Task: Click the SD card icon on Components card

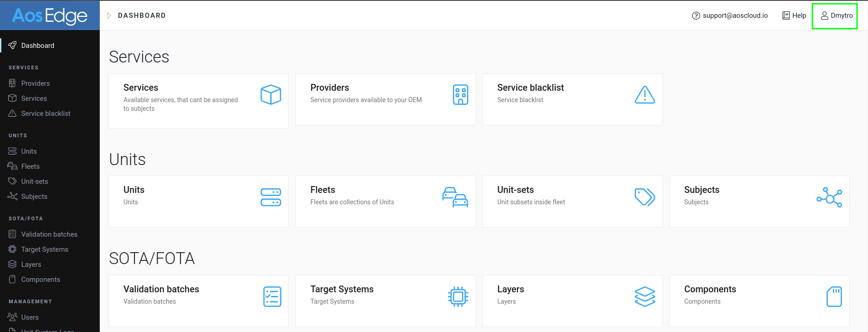Action: [x=834, y=296]
